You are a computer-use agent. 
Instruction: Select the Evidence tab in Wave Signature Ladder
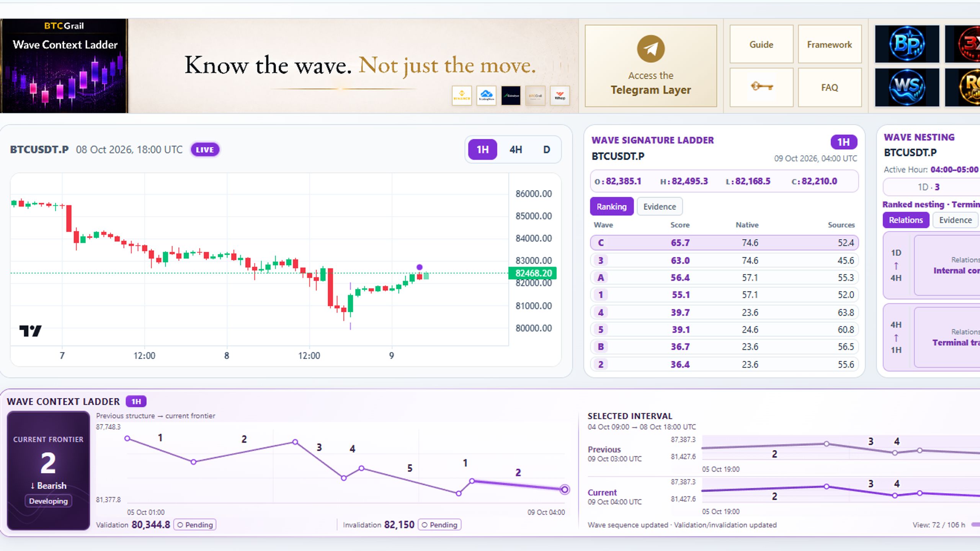[660, 206]
